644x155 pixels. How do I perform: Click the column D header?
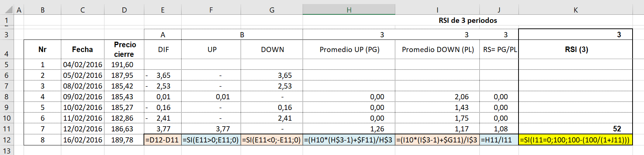(x=124, y=10)
